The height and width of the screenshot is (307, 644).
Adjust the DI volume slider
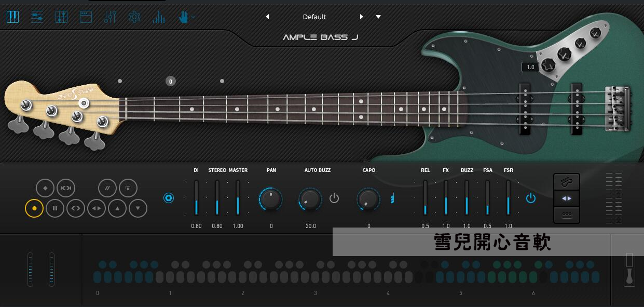(x=197, y=197)
